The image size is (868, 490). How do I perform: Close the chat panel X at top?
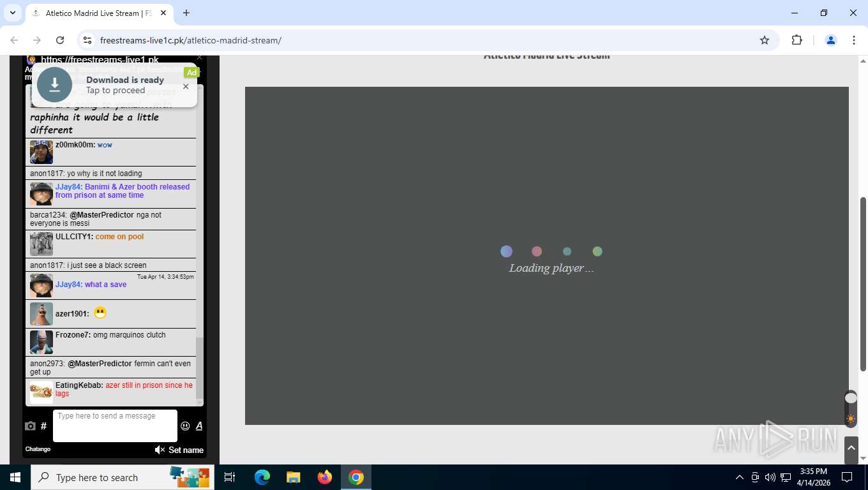199,58
